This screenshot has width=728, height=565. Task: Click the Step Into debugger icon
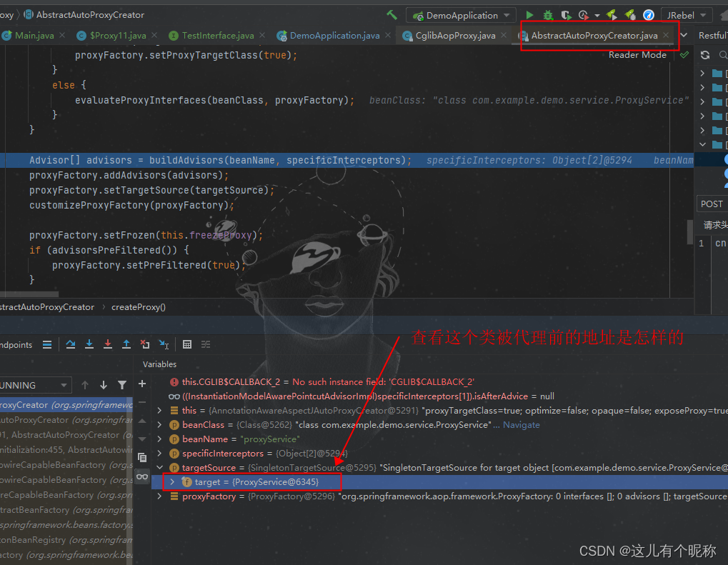click(89, 344)
